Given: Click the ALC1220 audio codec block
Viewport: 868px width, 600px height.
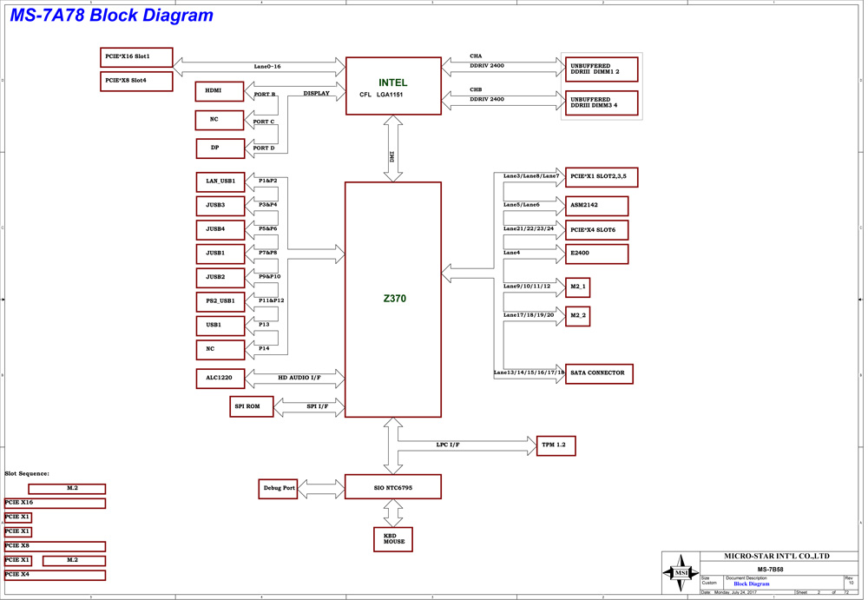Looking at the screenshot, I should click(x=220, y=379).
